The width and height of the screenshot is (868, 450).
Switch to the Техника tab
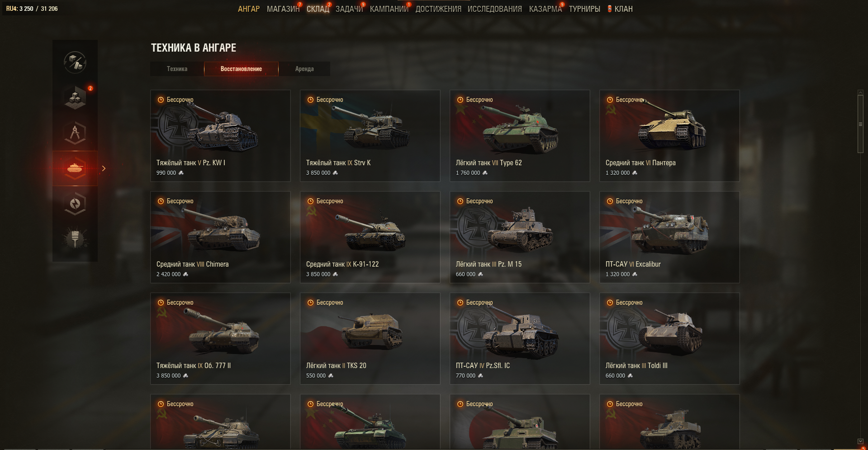177,69
